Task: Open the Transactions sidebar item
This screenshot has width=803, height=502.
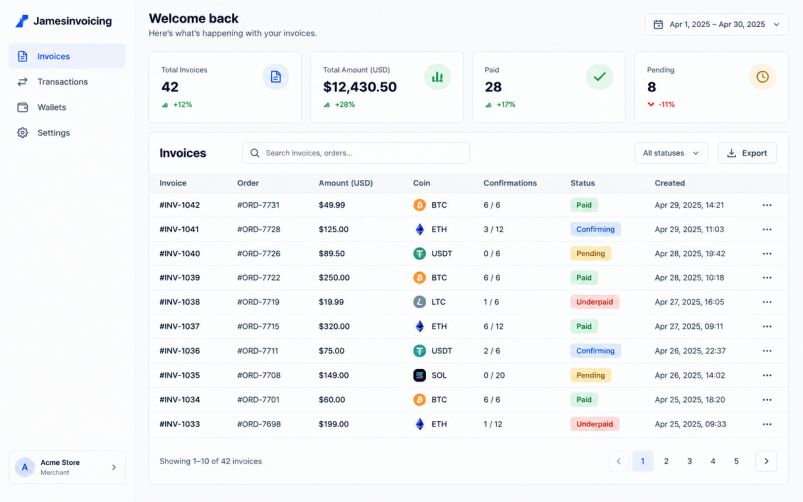Action: (x=67, y=82)
